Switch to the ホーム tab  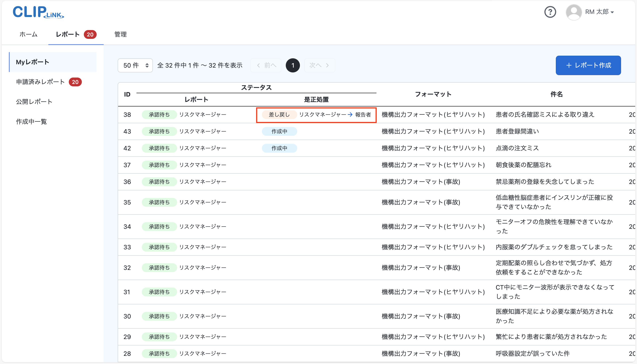(28, 34)
